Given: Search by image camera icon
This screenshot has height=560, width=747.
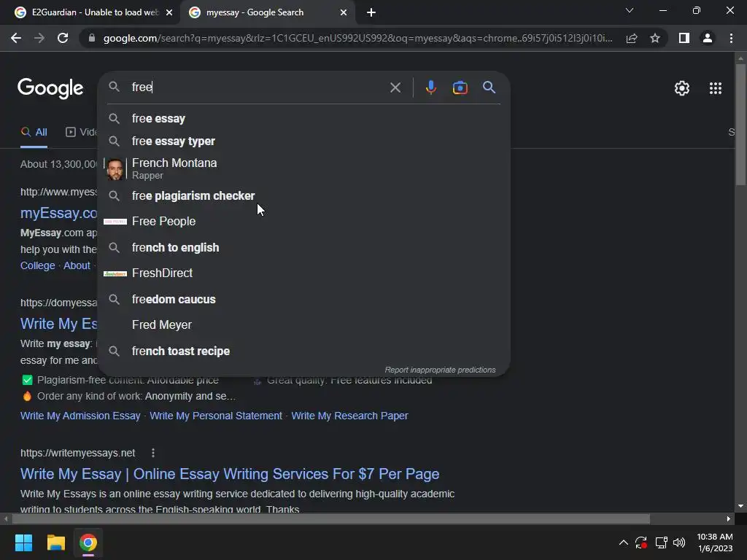Looking at the screenshot, I should pyautogui.click(x=460, y=87).
